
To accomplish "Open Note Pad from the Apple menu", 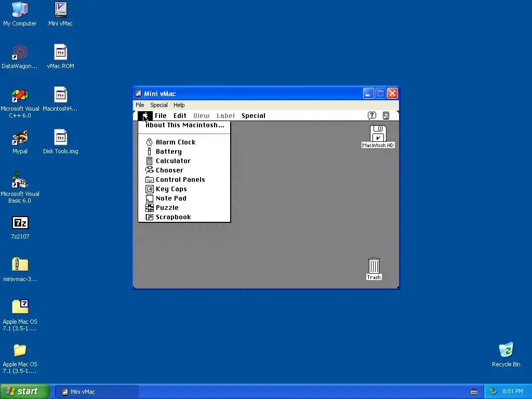I will (184, 198).
